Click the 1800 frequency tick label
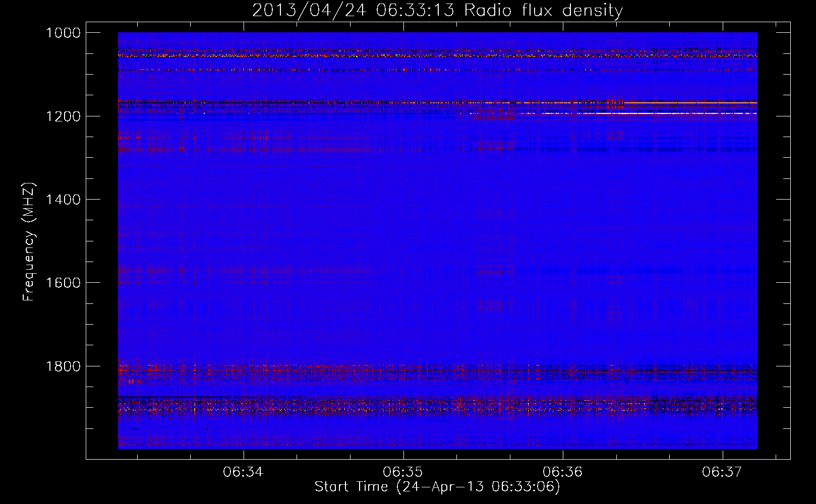The height and width of the screenshot is (504, 816). (x=63, y=366)
